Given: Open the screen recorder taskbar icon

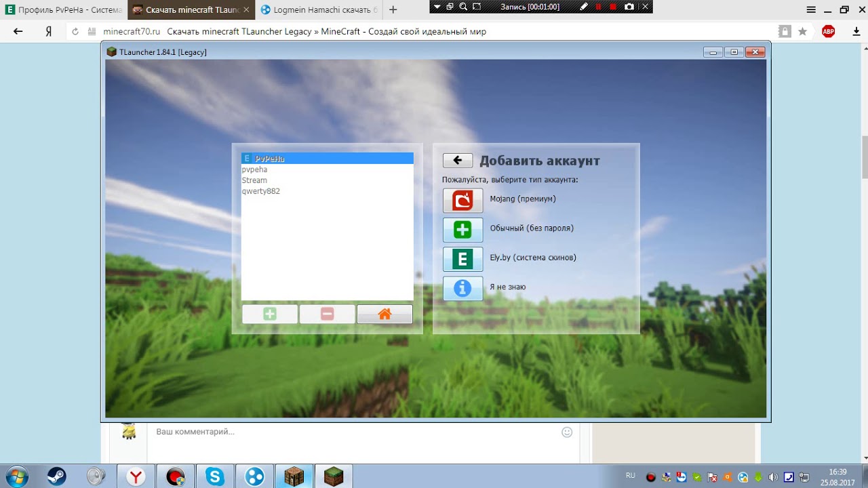Looking at the screenshot, I should pyautogui.click(x=176, y=476).
